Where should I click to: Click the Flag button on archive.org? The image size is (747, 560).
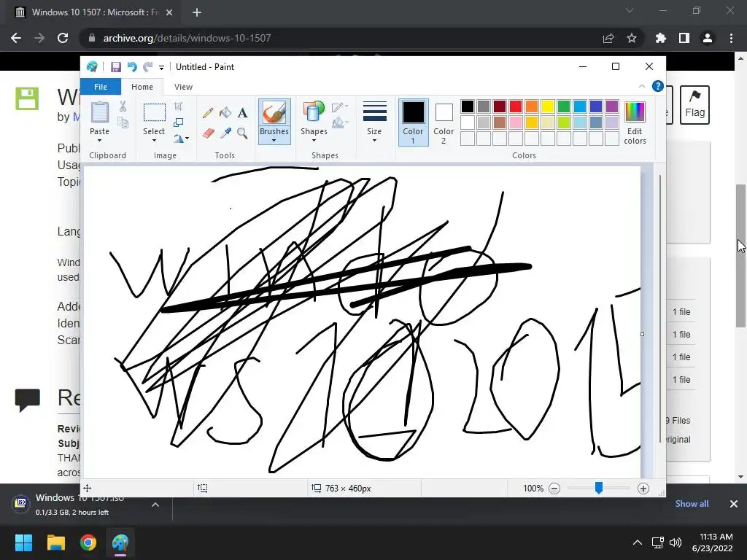pos(694,105)
